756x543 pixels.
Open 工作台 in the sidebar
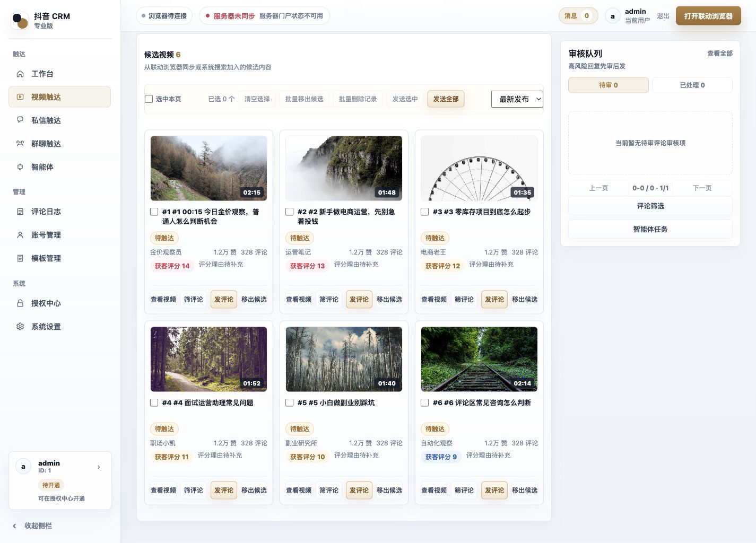(x=59, y=74)
